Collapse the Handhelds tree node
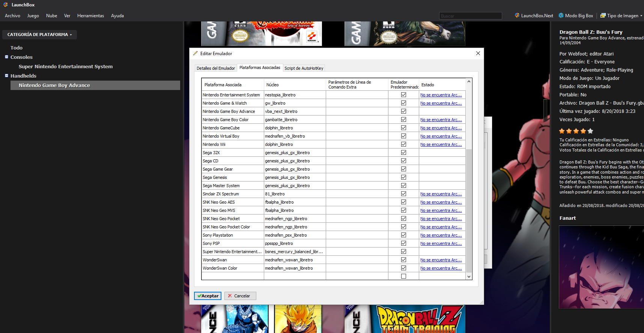Screen dimensions: 644x333 coord(6,76)
